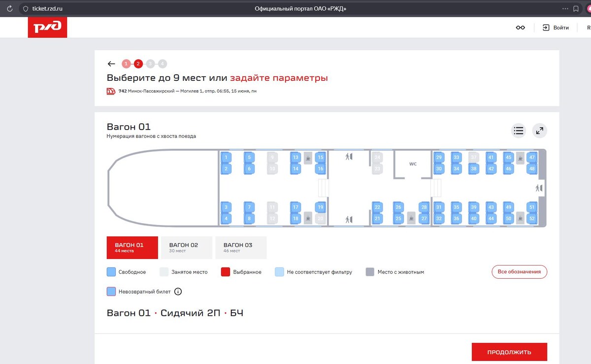Viewport: 591px width, 364px height.
Task: Select seat 7
Action: coord(249,207)
